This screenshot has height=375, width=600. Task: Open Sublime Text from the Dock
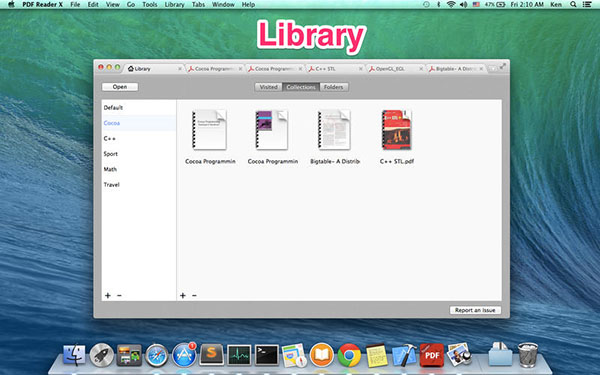point(211,355)
